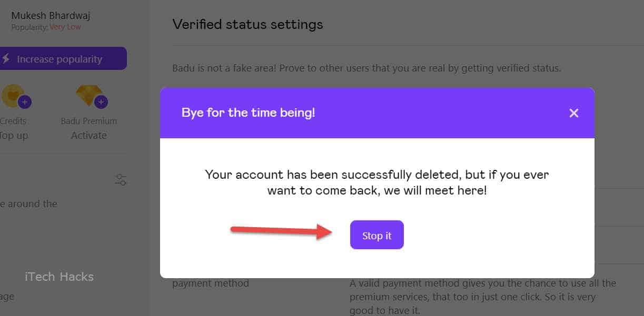Select the 'Top up' credits link
The image size is (644, 316).
coord(14,135)
